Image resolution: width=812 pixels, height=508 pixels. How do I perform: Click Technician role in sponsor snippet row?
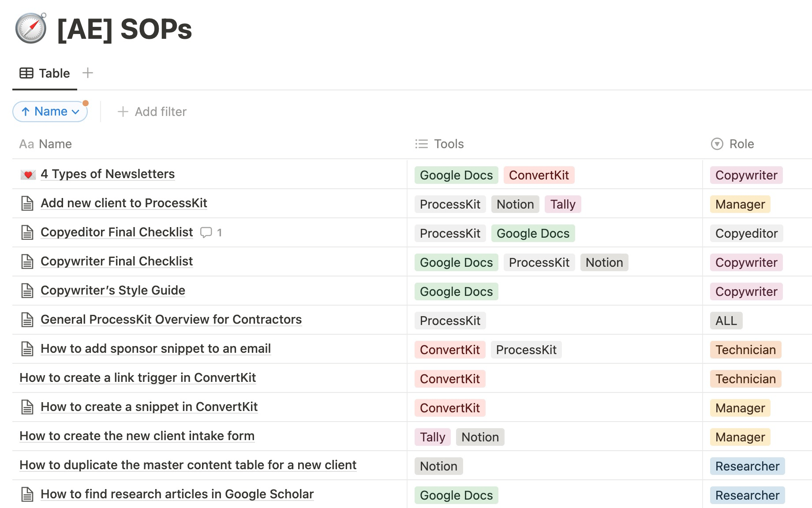745,350
